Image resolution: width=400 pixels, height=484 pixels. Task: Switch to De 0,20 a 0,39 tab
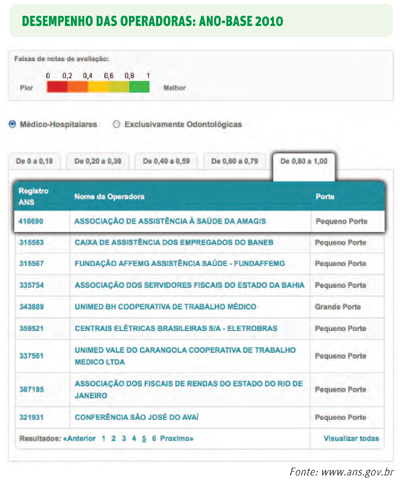(x=98, y=161)
